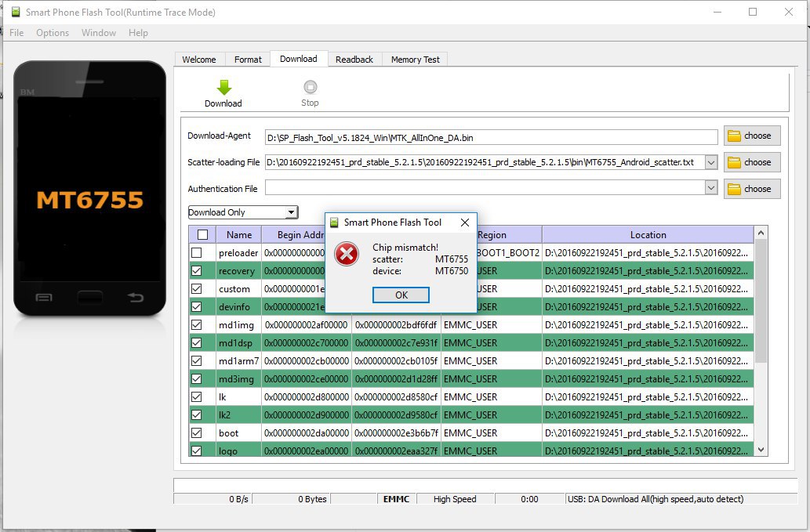The height and width of the screenshot is (532, 810).
Task: Click folder icon for Authentication File choose
Action: coord(733,190)
